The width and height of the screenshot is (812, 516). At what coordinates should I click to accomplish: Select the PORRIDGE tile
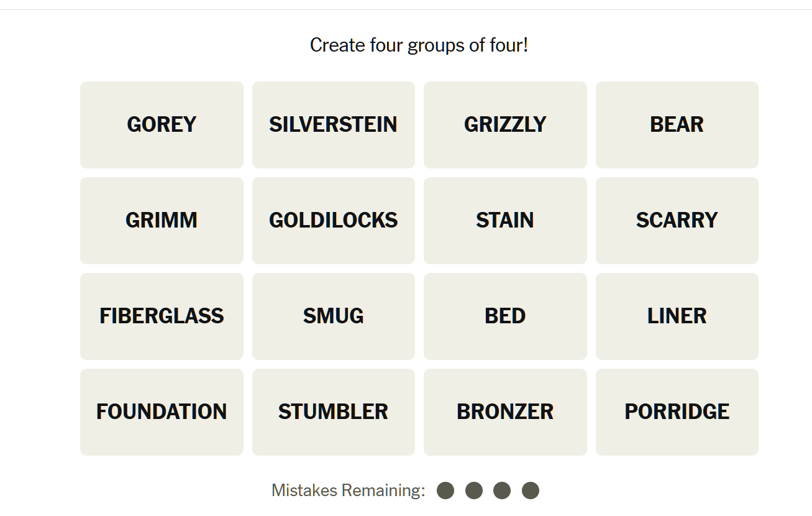pos(677,412)
